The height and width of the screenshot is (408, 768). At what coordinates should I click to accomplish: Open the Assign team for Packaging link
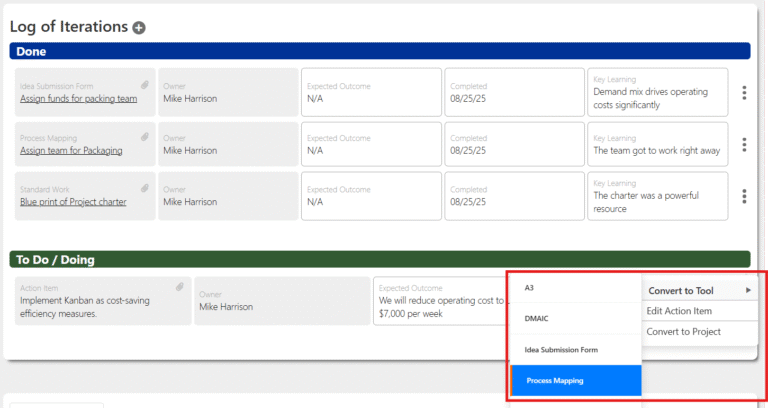click(x=71, y=151)
